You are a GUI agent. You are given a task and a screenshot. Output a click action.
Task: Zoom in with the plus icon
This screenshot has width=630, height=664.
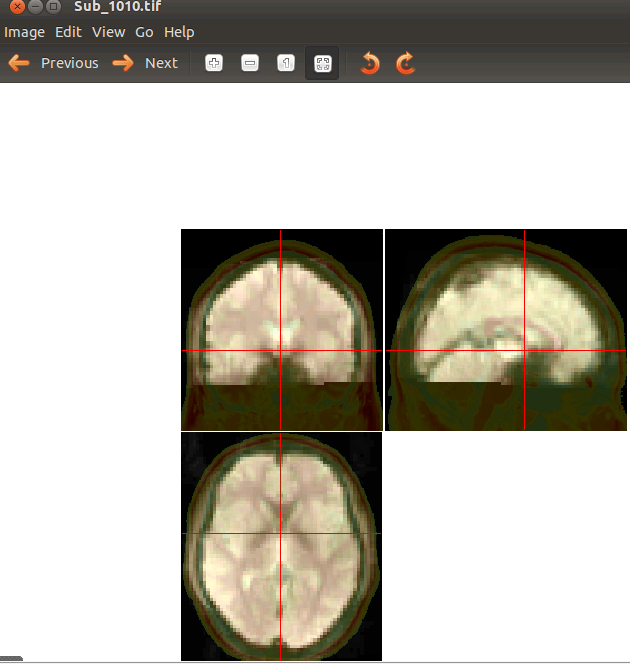coord(214,64)
